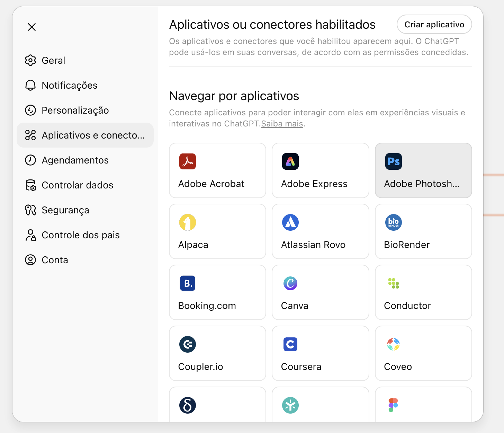Open the Coursera app
The image size is (504, 433).
pyautogui.click(x=320, y=353)
